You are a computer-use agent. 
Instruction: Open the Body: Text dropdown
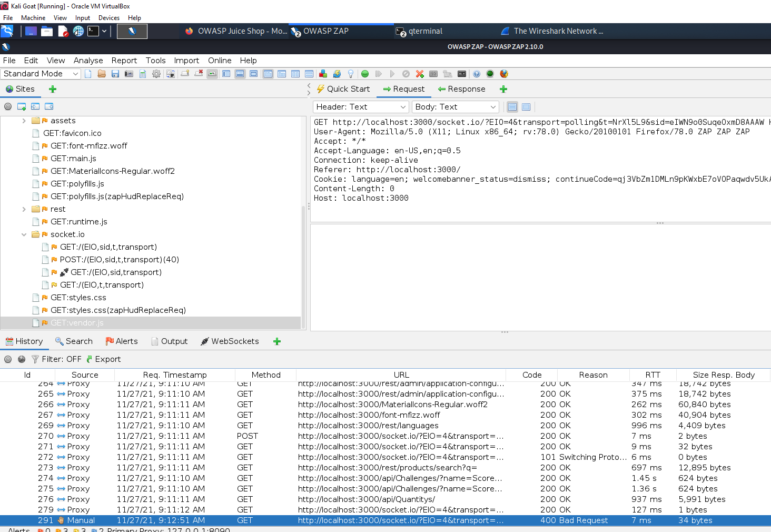tap(456, 107)
